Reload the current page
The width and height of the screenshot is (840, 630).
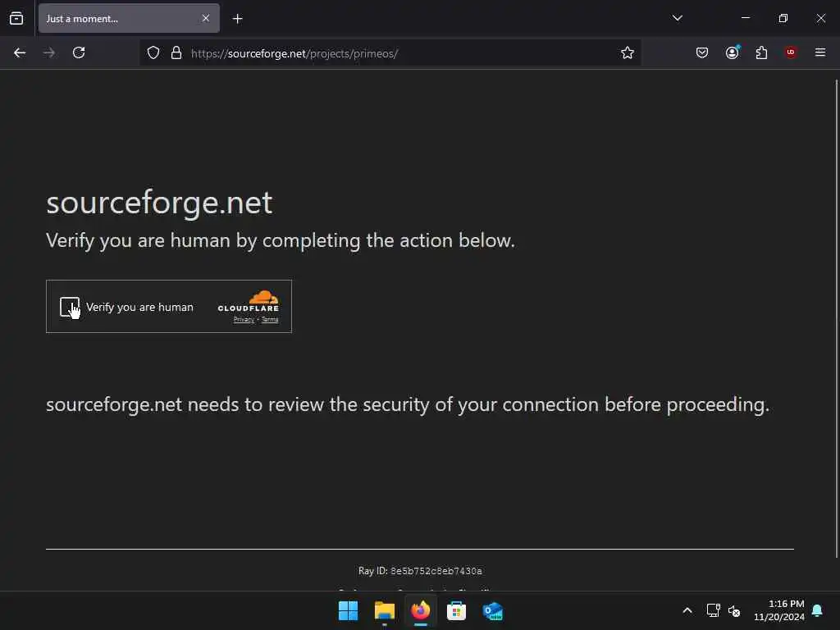coord(79,52)
